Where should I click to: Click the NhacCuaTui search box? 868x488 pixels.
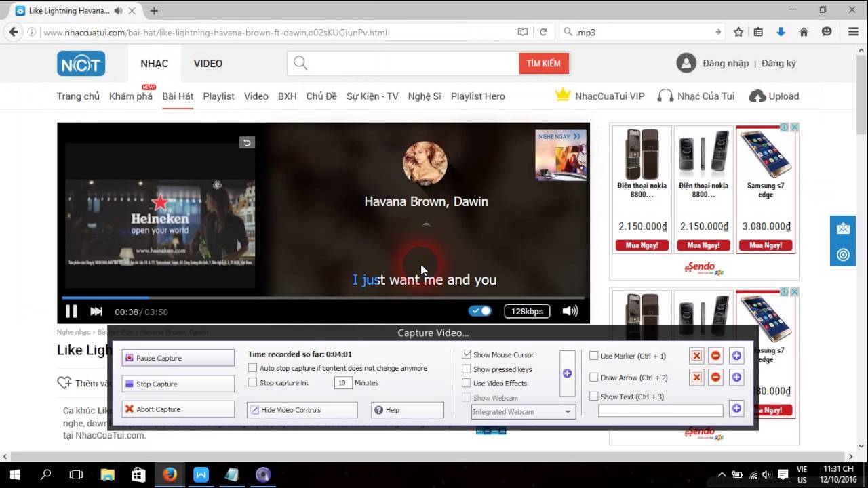(403, 63)
